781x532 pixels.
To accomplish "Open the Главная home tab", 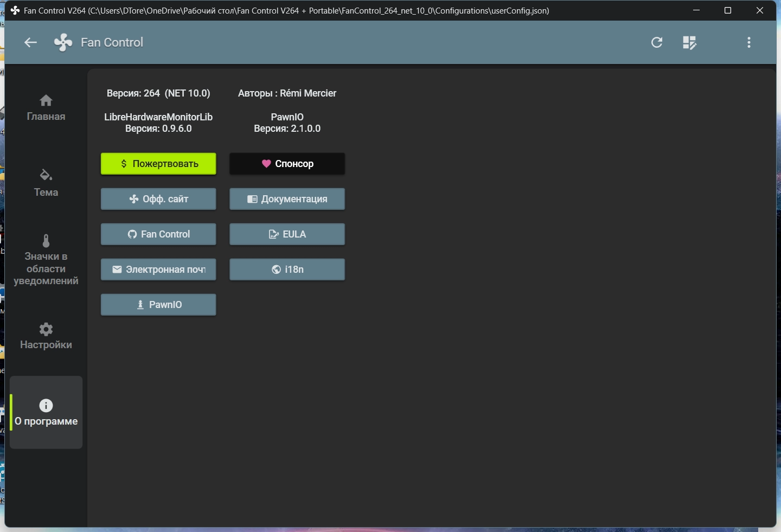I will click(x=46, y=108).
